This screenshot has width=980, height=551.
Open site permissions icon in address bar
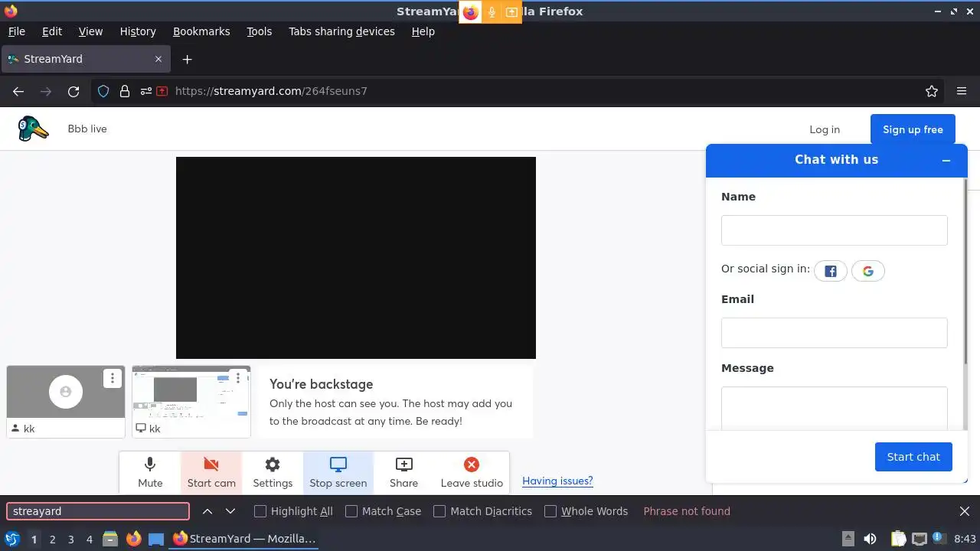coord(145,91)
